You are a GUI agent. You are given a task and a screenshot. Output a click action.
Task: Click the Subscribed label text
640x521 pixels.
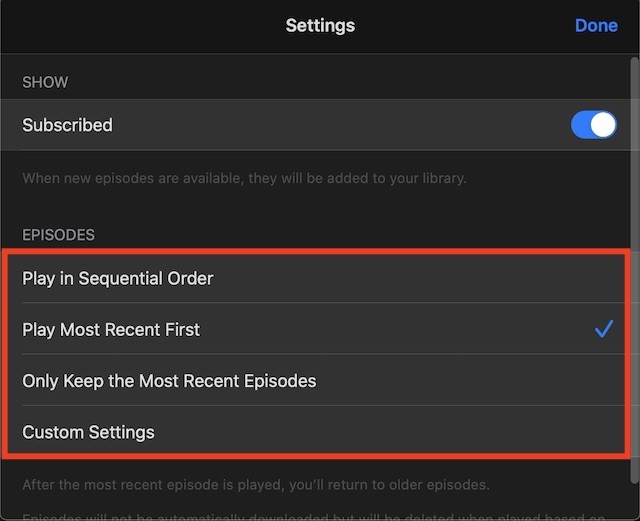pyautogui.click(x=67, y=125)
